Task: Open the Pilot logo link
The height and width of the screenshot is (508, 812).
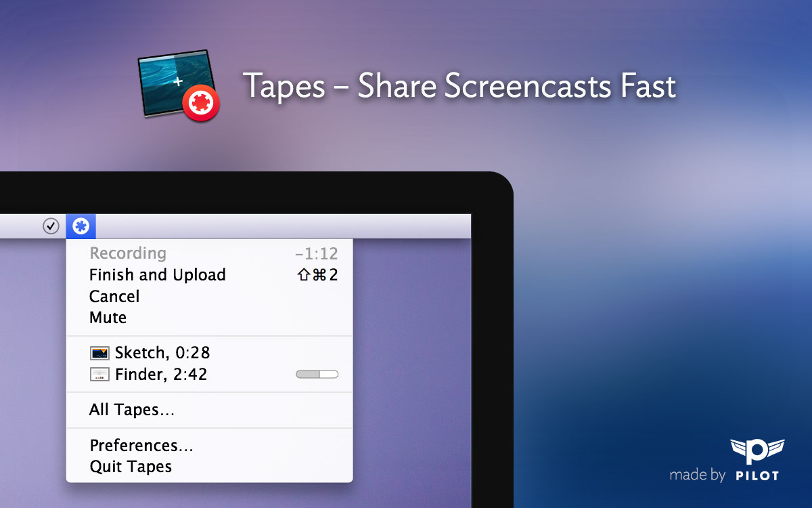Action: [x=757, y=461]
